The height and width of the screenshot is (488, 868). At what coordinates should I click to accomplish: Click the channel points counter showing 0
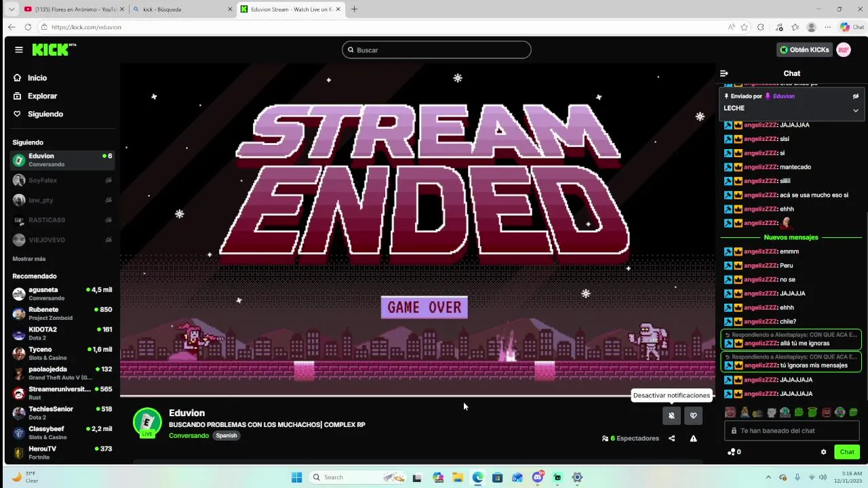pos(734,452)
